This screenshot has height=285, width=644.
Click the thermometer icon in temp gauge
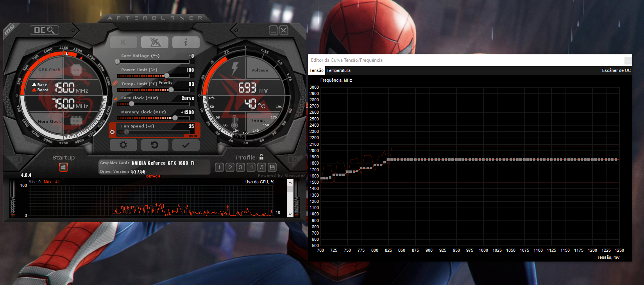tap(235, 122)
